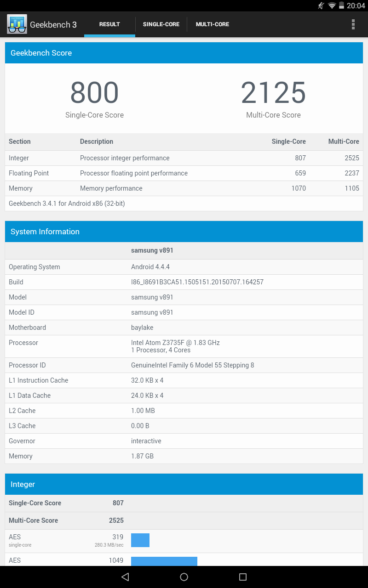Select the Multi-Core Score caption below 2125

click(x=273, y=115)
